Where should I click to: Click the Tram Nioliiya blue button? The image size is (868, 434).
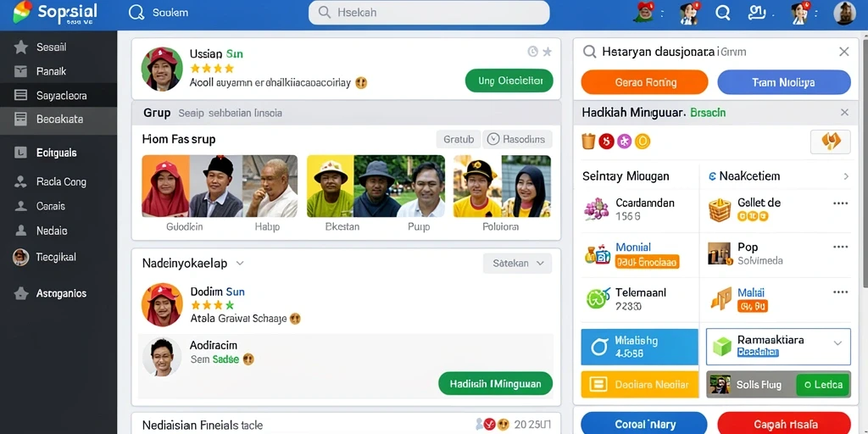click(x=784, y=82)
